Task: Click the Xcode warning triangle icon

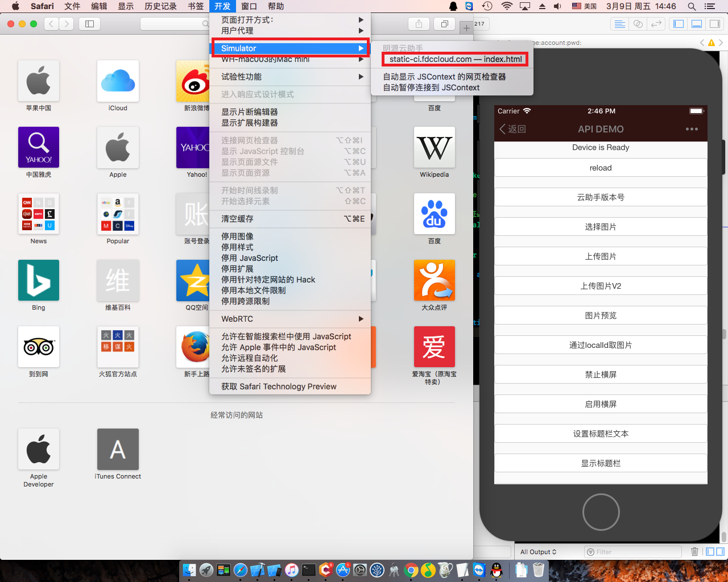Action: tap(711, 43)
